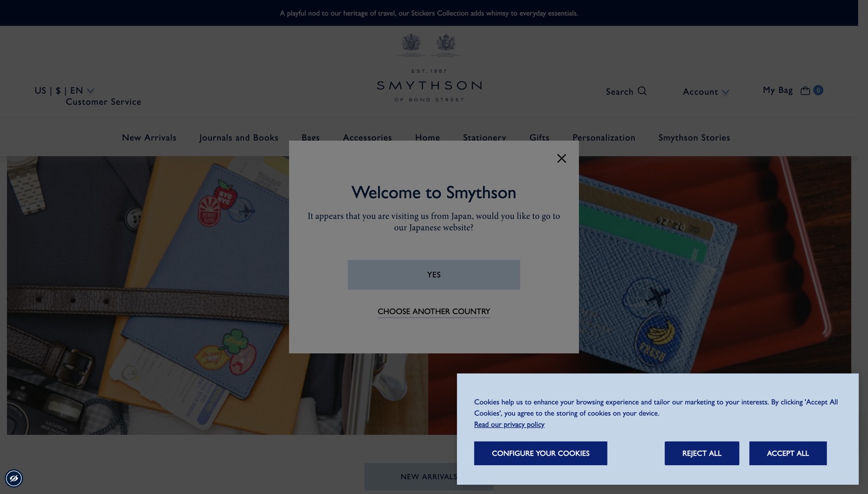Choose another country from the welcome popup
Image resolution: width=868 pixels, height=494 pixels.
click(434, 311)
